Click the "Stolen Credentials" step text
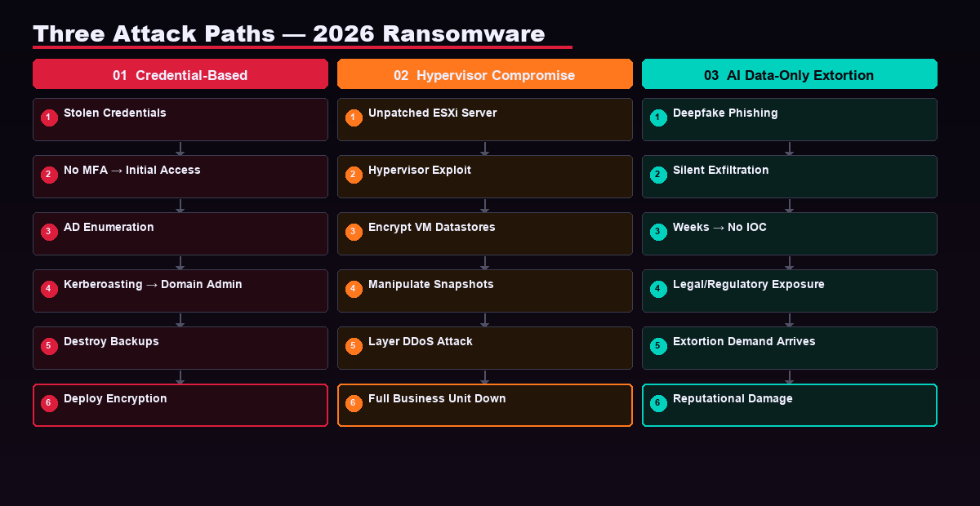The image size is (980, 506). click(x=115, y=113)
